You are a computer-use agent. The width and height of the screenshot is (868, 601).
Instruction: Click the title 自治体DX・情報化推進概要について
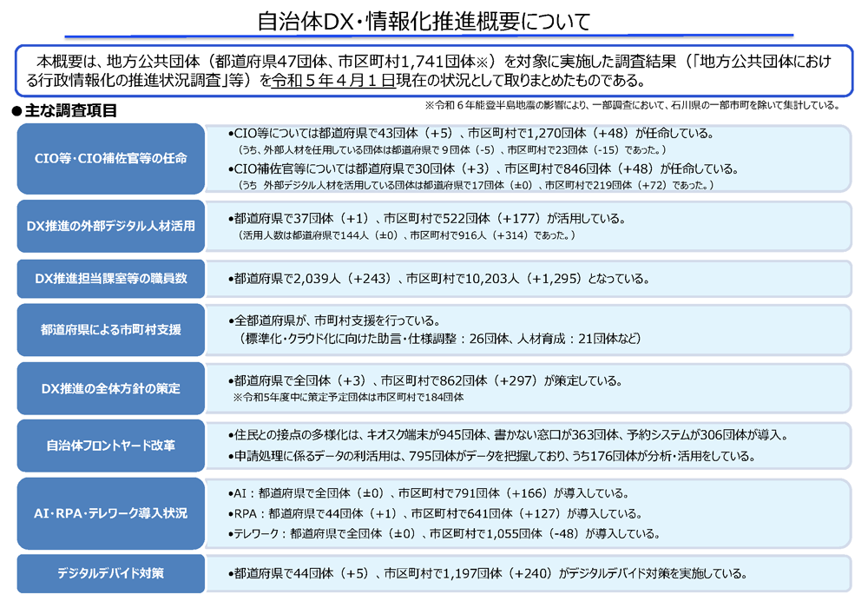[x=424, y=21]
